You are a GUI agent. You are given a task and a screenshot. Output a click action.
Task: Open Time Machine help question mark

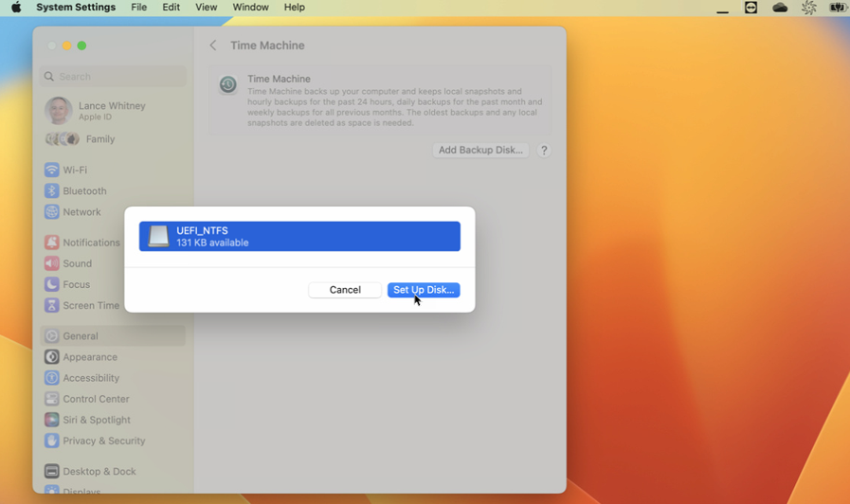(x=544, y=150)
